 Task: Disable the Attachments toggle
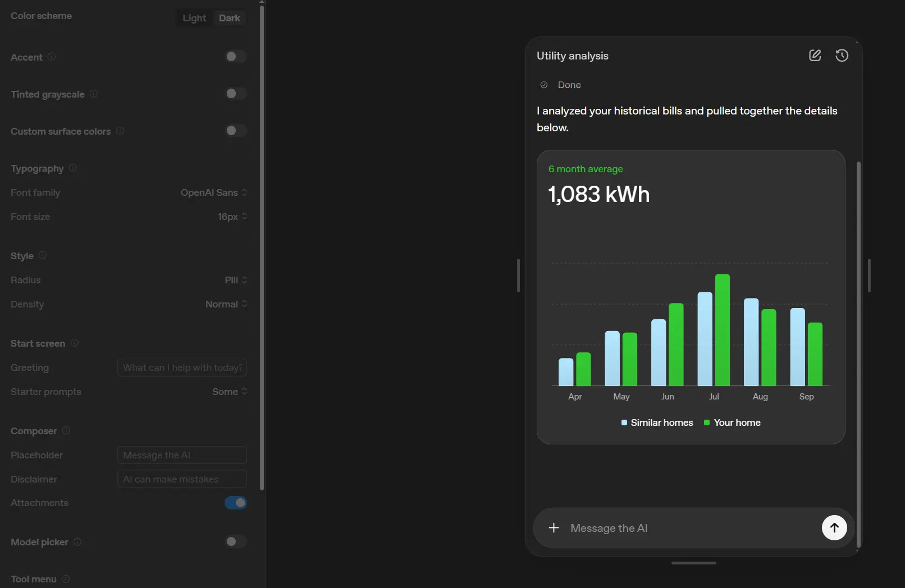tap(235, 503)
